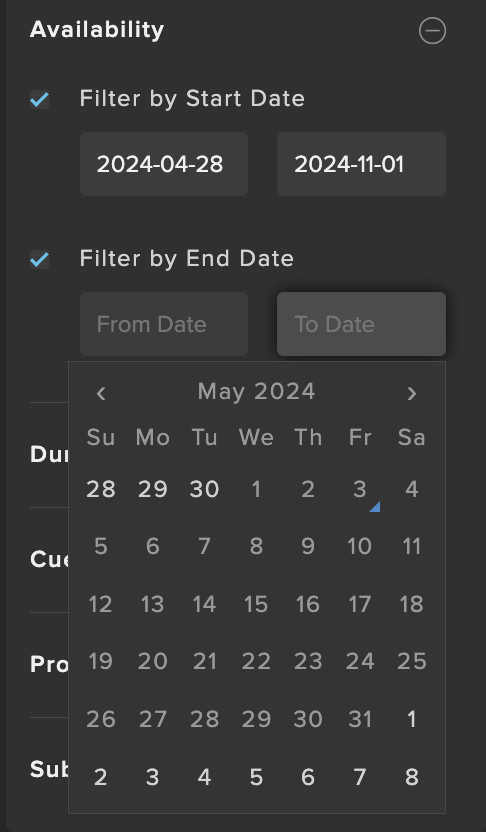Select April 28 in the first row
This screenshot has height=832, width=486.
click(101, 489)
